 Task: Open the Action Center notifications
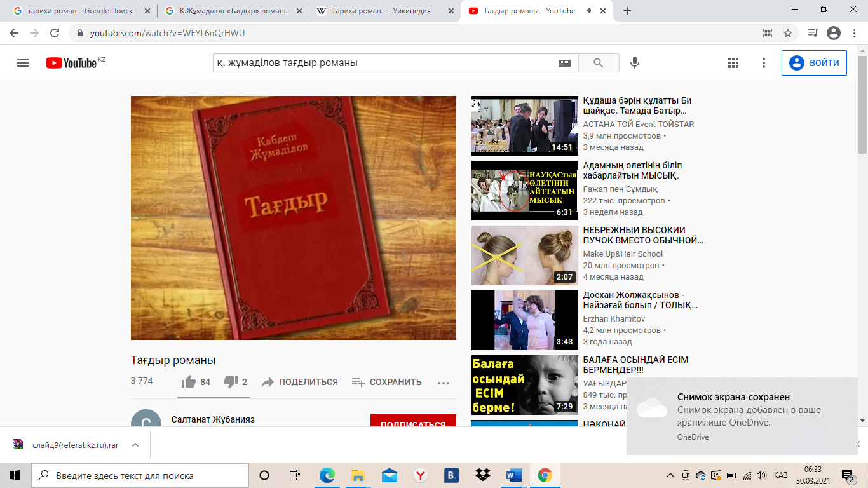coord(848,475)
